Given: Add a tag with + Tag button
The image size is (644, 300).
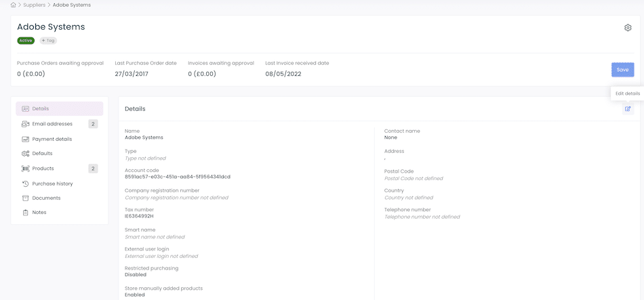Looking at the screenshot, I should click(x=48, y=41).
